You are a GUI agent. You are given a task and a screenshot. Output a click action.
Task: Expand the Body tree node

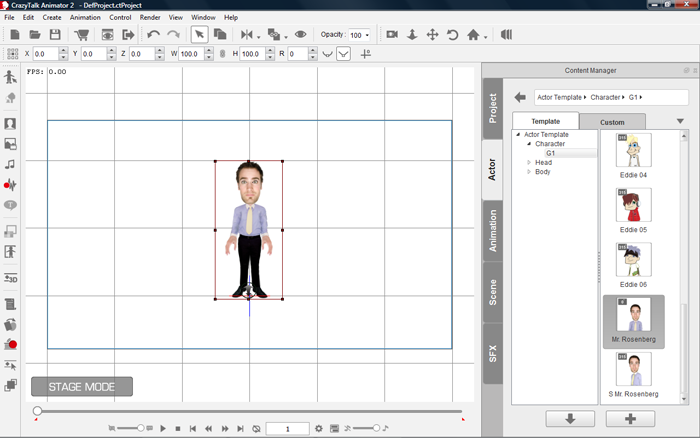coord(529,171)
